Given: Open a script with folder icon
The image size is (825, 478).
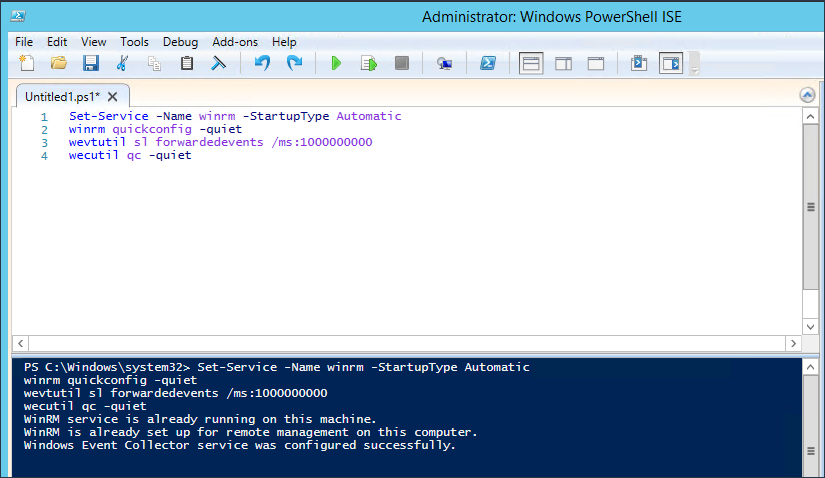Looking at the screenshot, I should pyautogui.click(x=58, y=63).
